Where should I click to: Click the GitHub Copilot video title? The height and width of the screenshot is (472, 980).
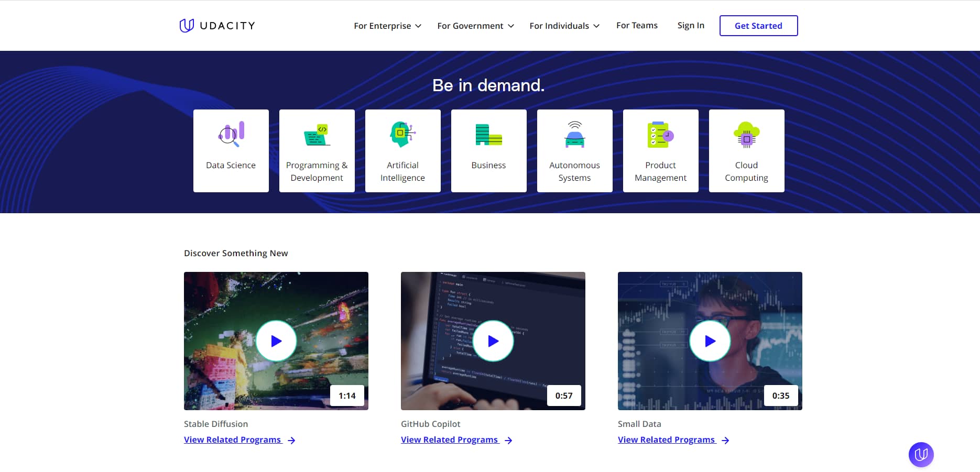(x=431, y=424)
